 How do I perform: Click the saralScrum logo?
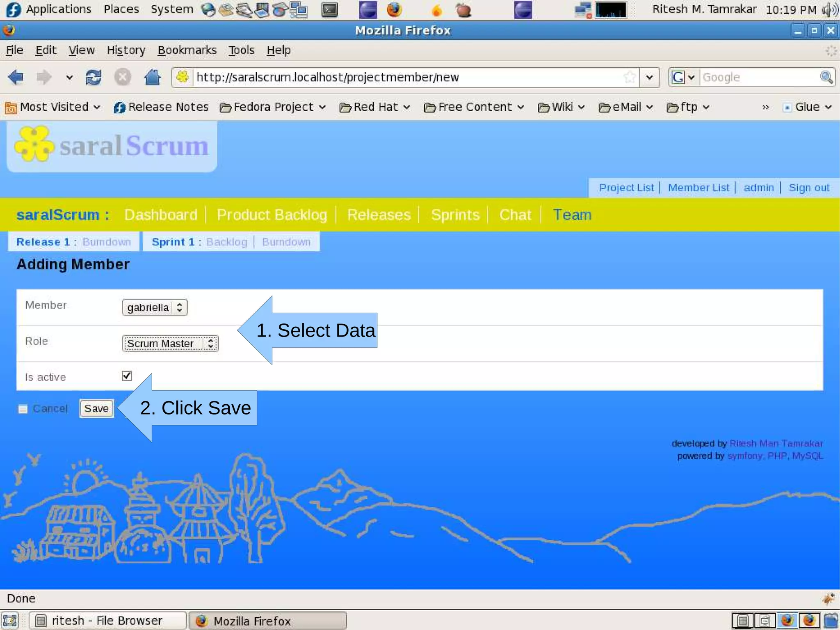[112, 146]
